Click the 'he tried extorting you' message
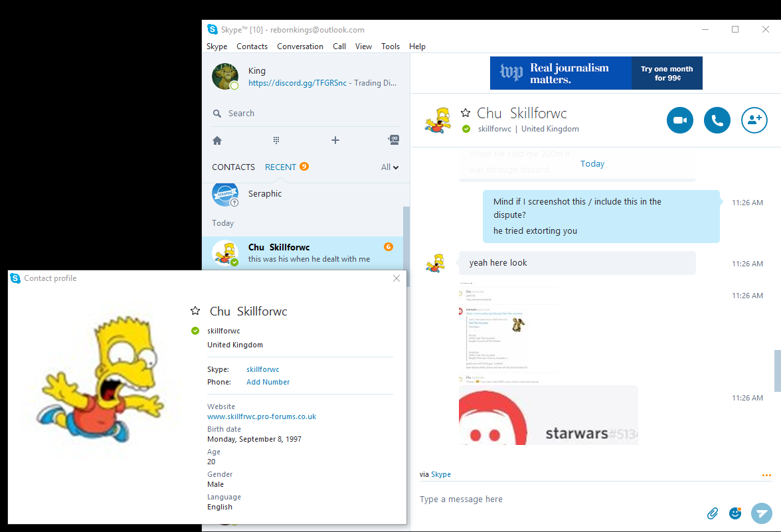The width and height of the screenshot is (781, 532). (535, 231)
